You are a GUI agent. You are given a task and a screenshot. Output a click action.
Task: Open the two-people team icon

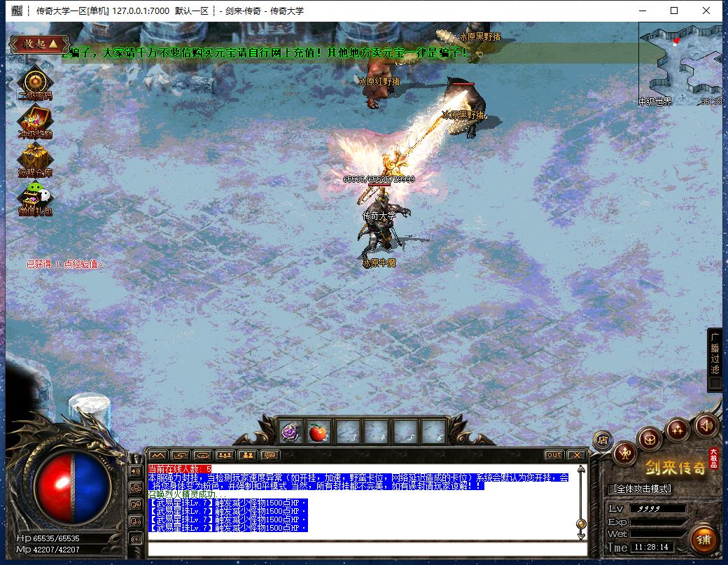click(x=248, y=455)
